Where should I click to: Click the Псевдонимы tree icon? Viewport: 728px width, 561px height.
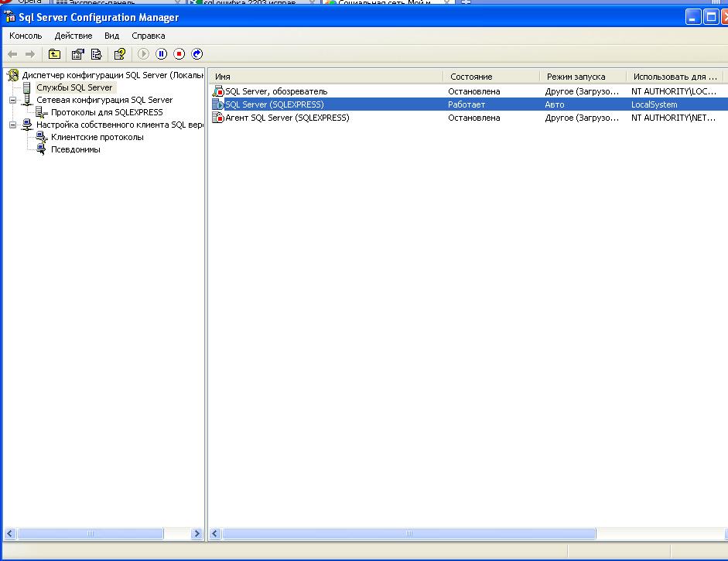point(42,149)
